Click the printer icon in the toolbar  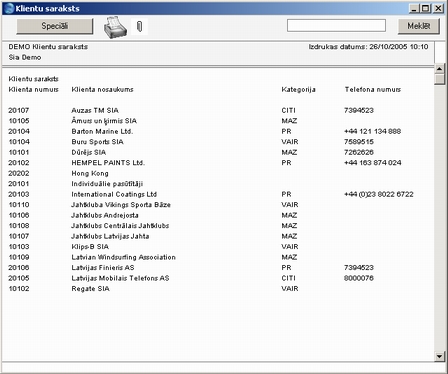(115, 27)
